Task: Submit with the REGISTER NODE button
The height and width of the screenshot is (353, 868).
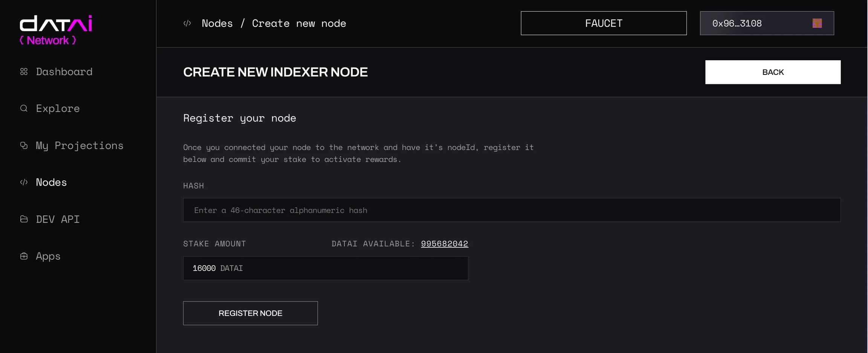Action: click(250, 313)
